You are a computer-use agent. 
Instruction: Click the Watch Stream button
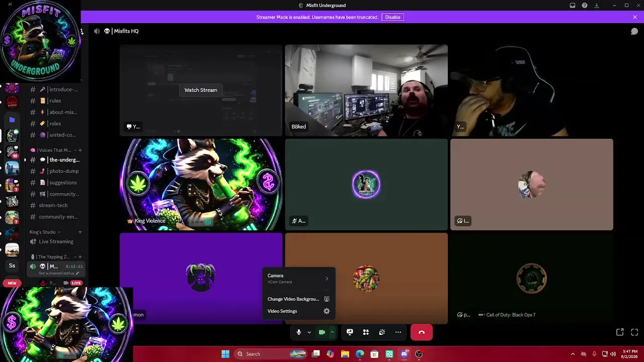(201, 90)
